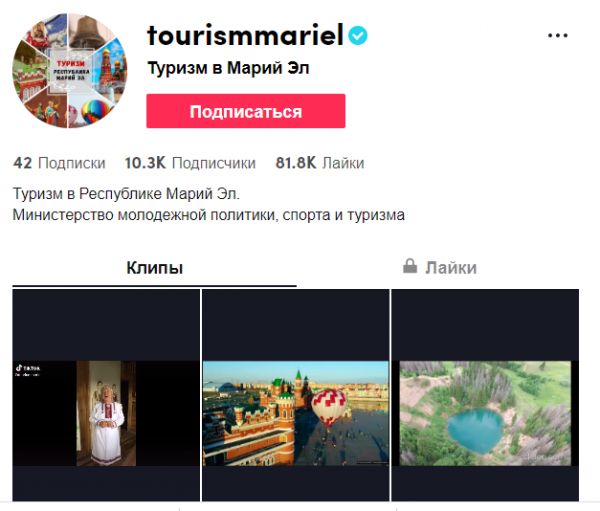Viewport: 600px width, 511px height.
Task: Click the blue verified checkmark badge
Action: [x=358, y=36]
